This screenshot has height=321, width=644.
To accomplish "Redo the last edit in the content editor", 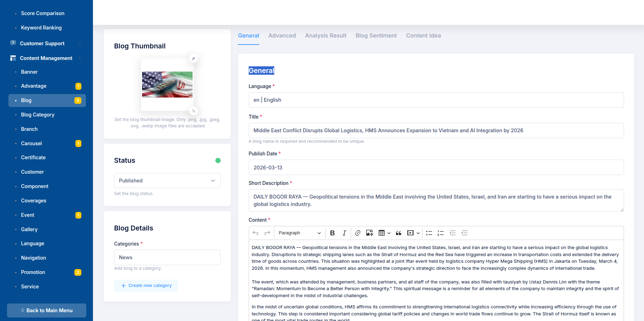I will click(x=267, y=233).
